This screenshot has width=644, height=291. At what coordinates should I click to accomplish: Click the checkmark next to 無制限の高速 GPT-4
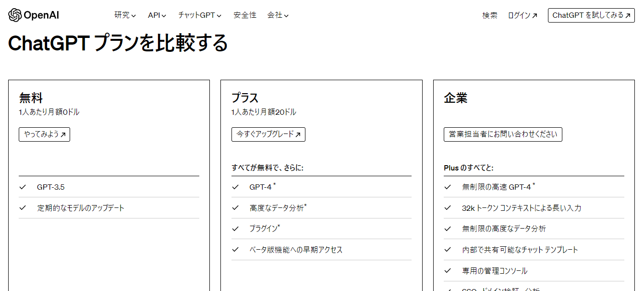[x=448, y=187]
